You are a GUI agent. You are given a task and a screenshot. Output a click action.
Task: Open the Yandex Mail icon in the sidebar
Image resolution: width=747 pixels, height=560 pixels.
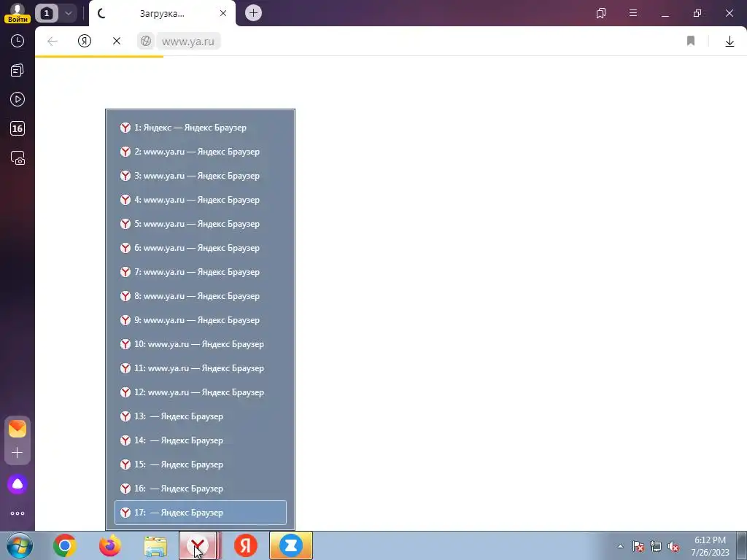(x=18, y=429)
